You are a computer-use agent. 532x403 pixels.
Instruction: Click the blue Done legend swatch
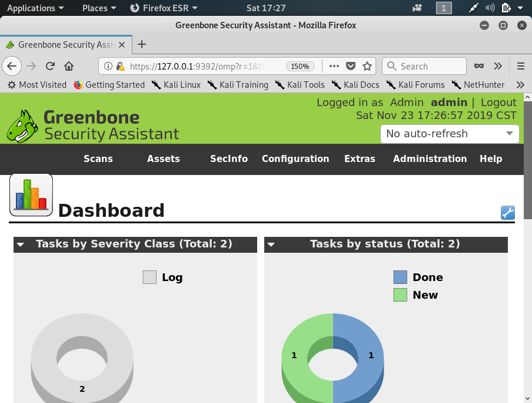pyautogui.click(x=400, y=277)
